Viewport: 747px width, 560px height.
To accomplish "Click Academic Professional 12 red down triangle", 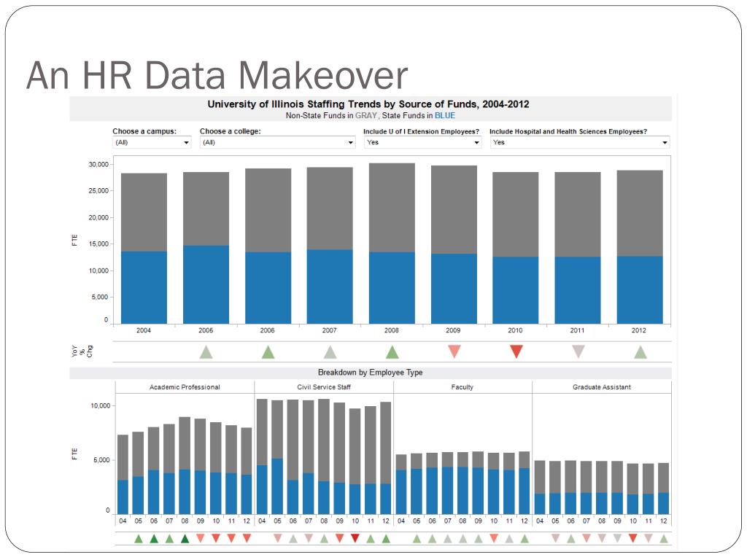I will [x=247, y=538].
